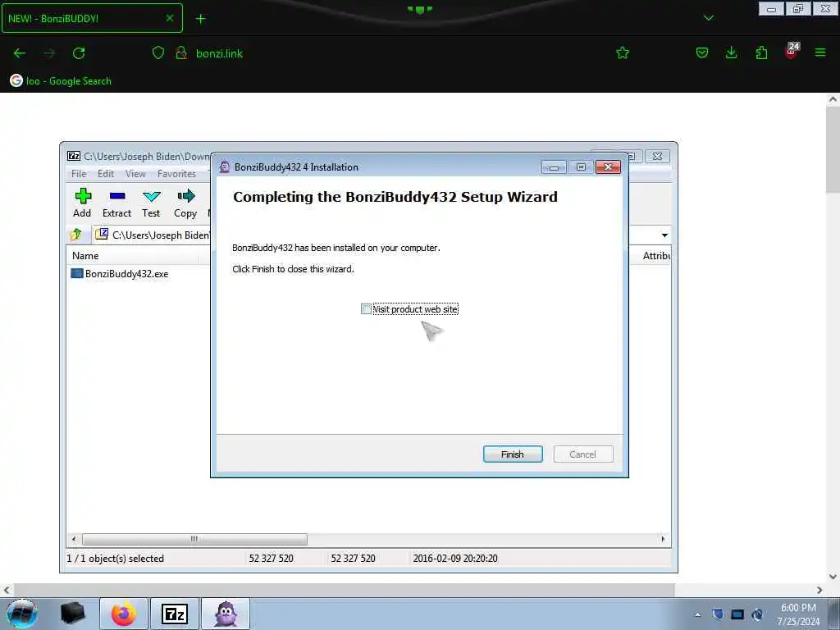This screenshot has width=840, height=630.
Task: Click the monitor network tray icon
Action: (737, 614)
